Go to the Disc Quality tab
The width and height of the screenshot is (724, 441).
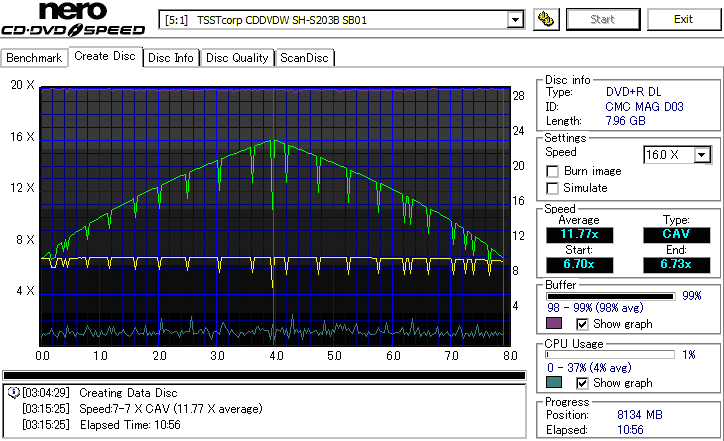click(237, 58)
